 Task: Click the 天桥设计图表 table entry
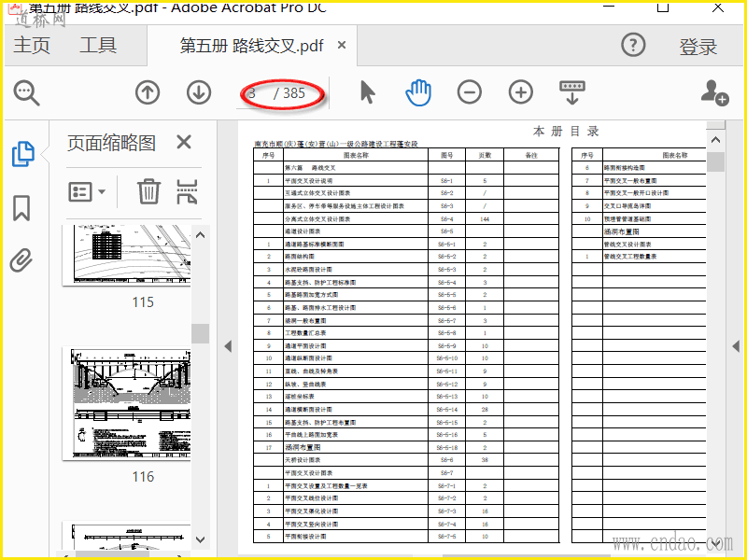coord(303,460)
